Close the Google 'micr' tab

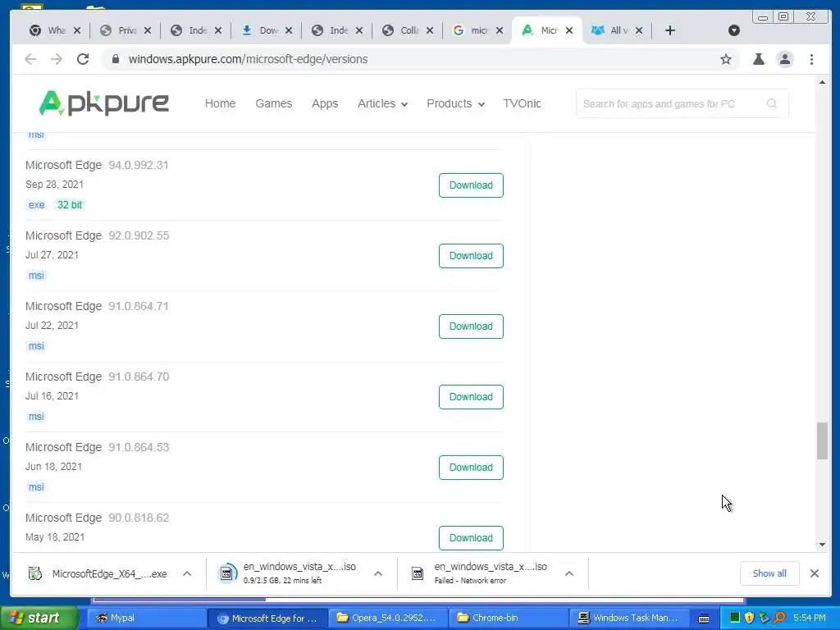(x=500, y=30)
